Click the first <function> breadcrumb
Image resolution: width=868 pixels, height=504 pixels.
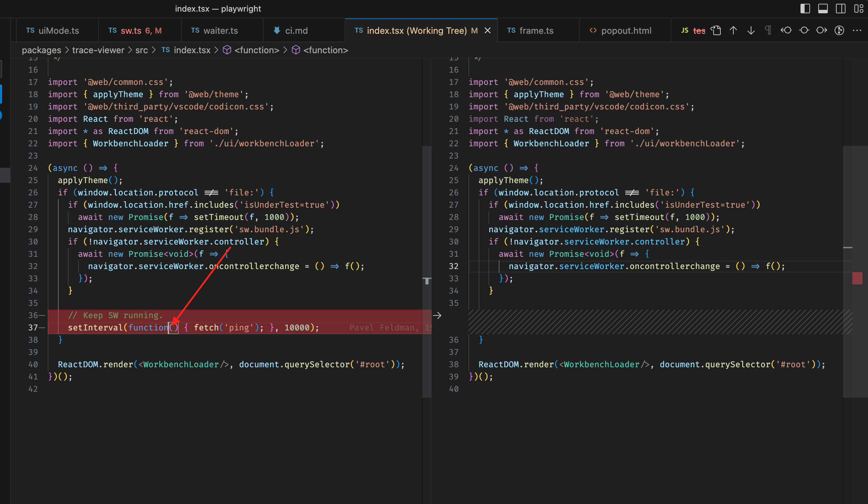pos(257,50)
